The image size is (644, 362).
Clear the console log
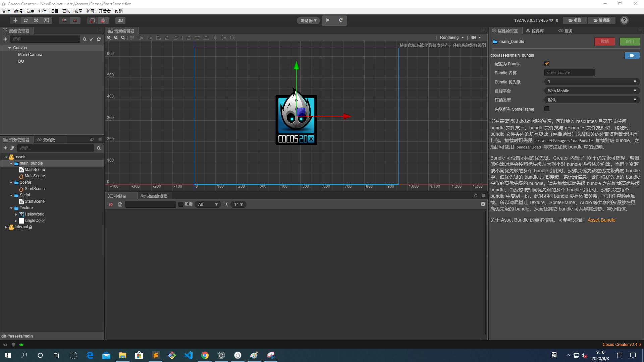point(111,204)
